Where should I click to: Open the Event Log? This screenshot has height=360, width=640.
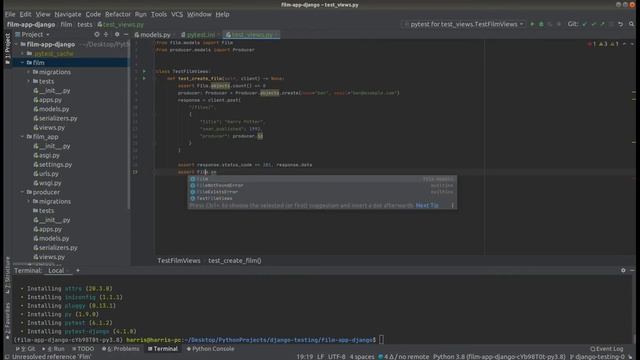pyautogui.click(x=607, y=349)
